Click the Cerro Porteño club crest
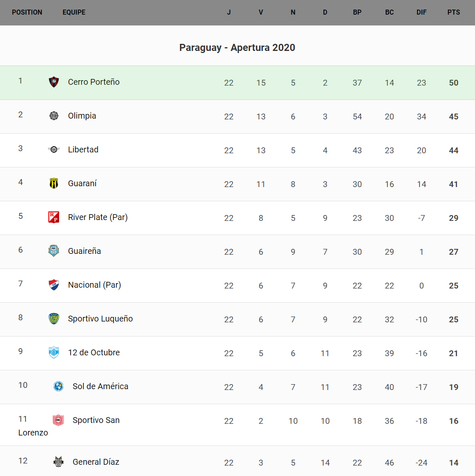 54,82
